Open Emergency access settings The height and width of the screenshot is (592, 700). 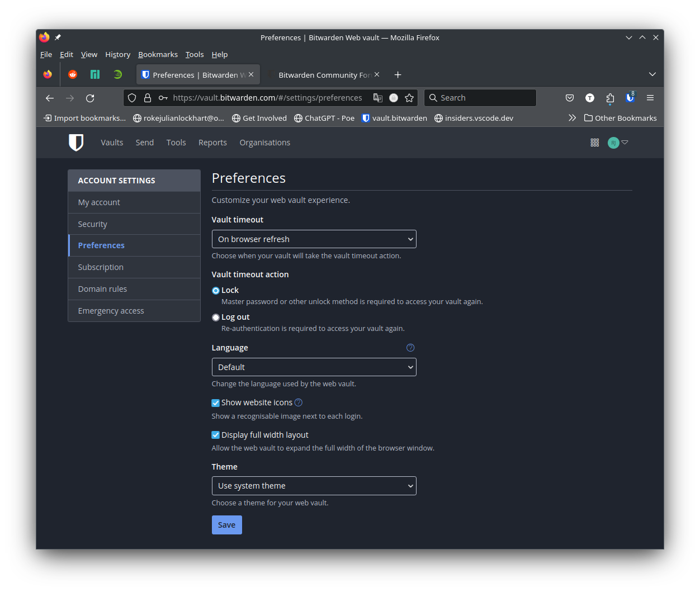[x=134, y=311]
